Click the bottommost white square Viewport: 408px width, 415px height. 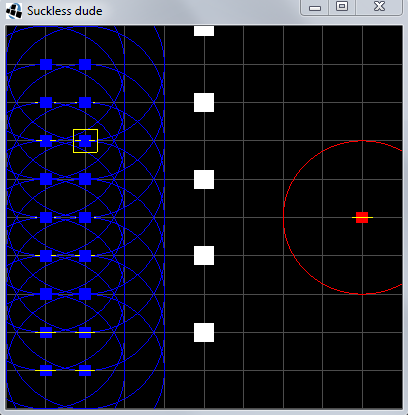click(x=204, y=332)
